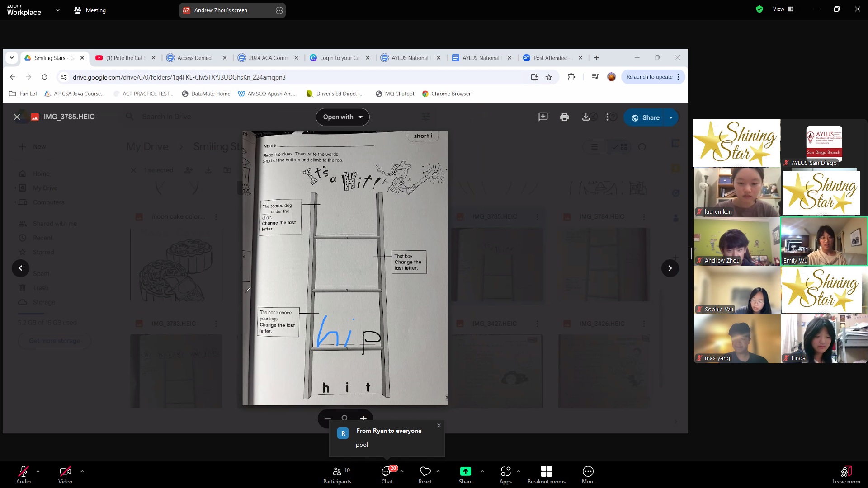Image resolution: width=868 pixels, height=488 pixels.
Task: Open Chrome media controls icon
Action: click(595, 77)
